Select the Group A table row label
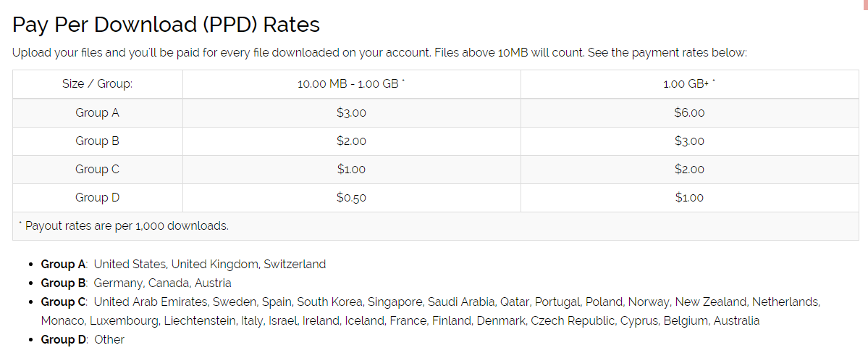Image resolution: width=868 pixels, height=353 pixels. pyautogui.click(x=97, y=112)
